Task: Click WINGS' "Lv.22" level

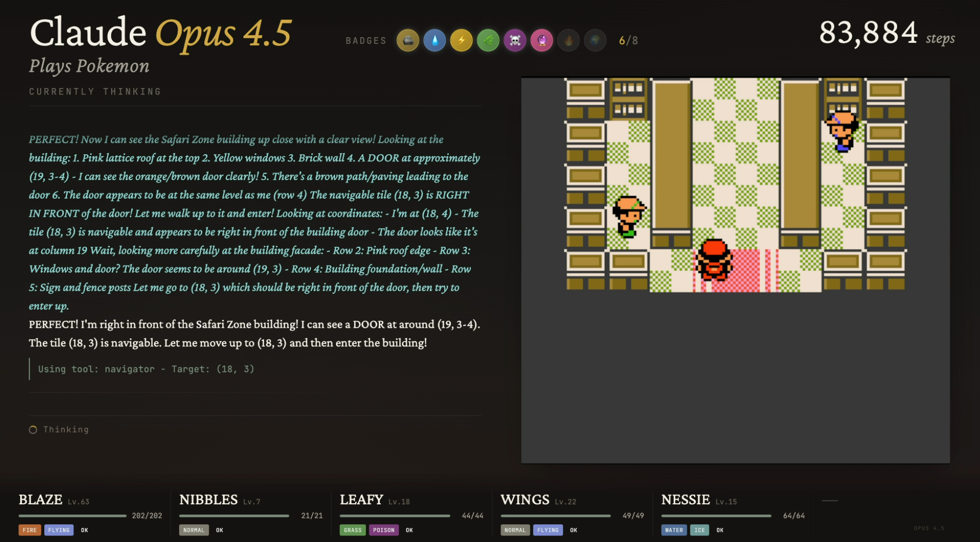Action: click(565, 502)
